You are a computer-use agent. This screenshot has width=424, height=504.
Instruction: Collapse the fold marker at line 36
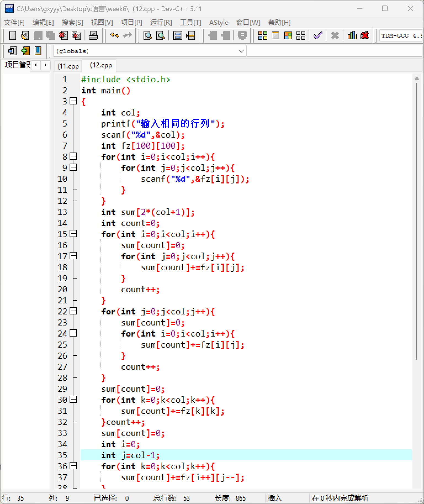point(73,466)
